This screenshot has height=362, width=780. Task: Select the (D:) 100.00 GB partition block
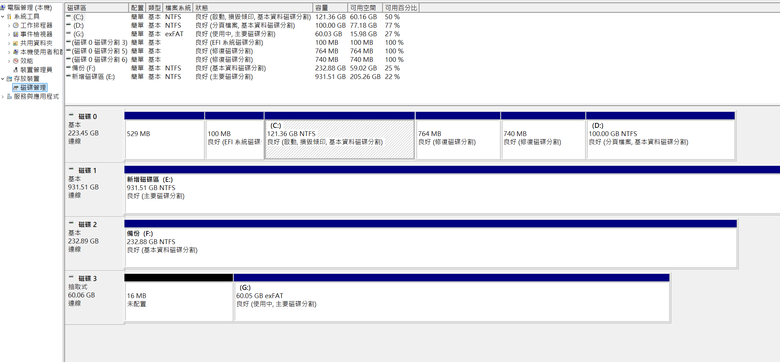[661, 135]
